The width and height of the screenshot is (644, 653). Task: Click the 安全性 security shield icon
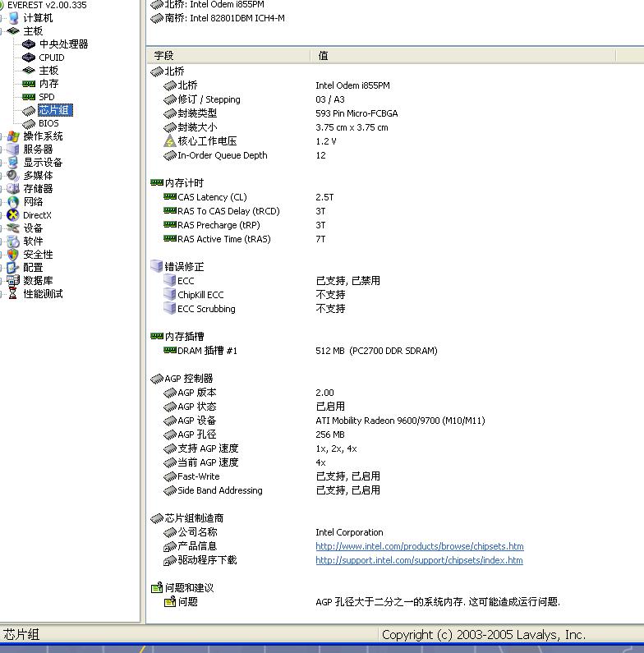click(x=13, y=255)
